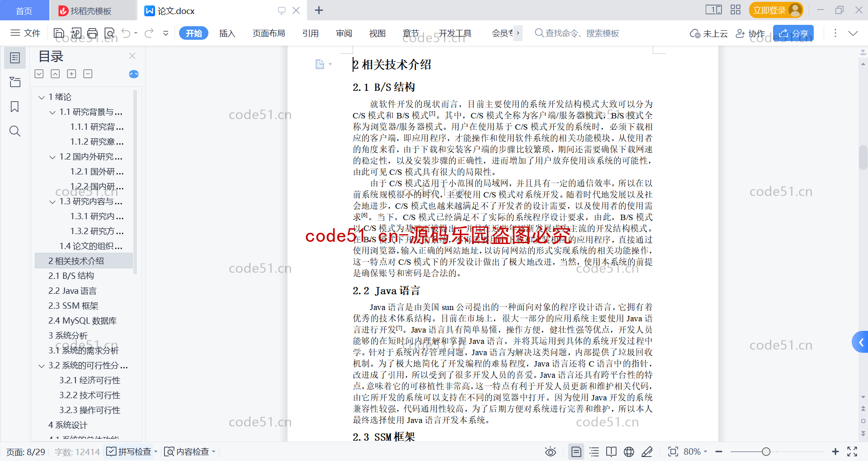868x461 pixels.
Task: Open the 80% zoom level dropdown
Action: (695, 452)
